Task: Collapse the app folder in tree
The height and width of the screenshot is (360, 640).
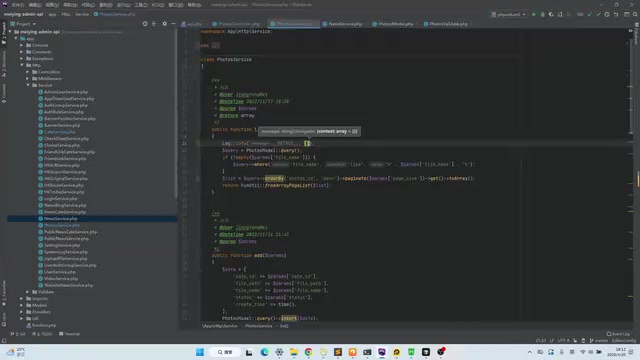Action: (16, 38)
